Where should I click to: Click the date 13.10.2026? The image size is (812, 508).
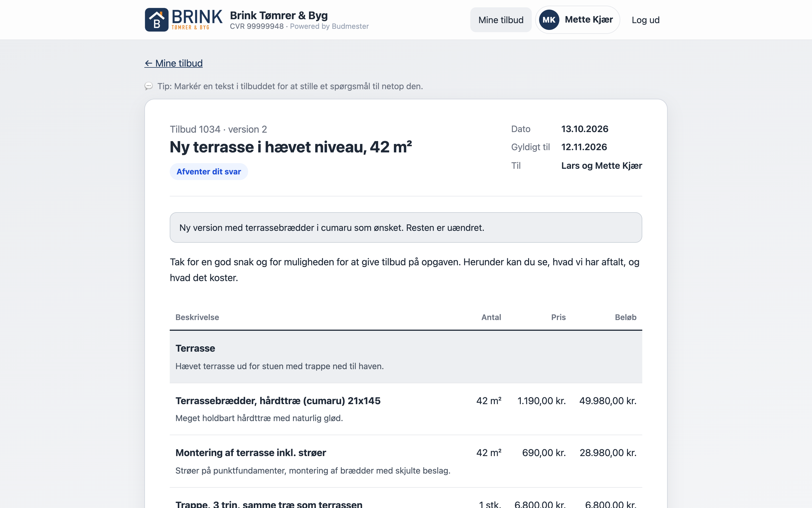584,129
